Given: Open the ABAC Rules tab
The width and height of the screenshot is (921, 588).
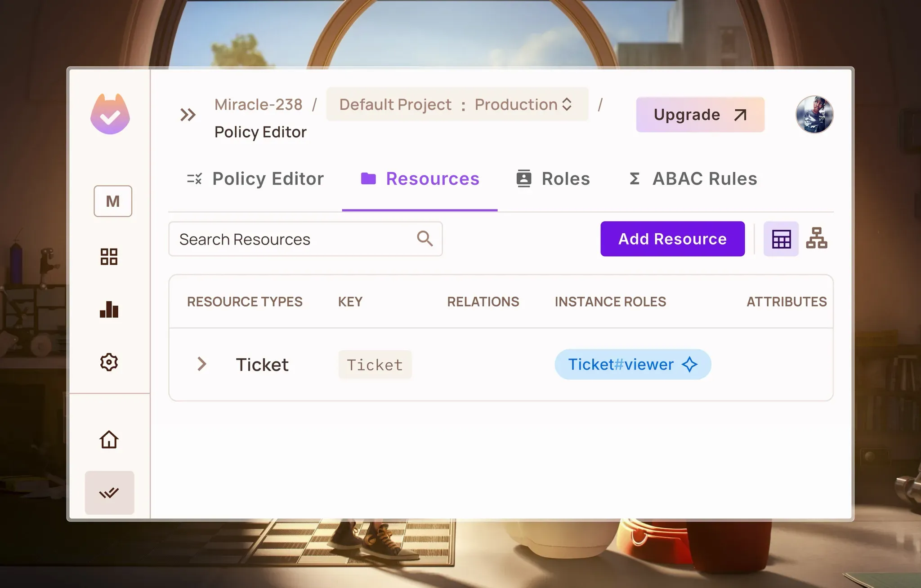Looking at the screenshot, I should tap(693, 179).
